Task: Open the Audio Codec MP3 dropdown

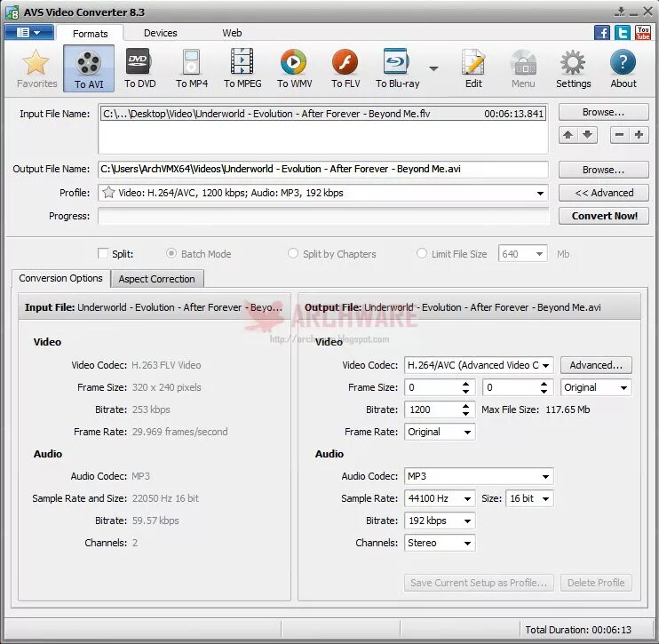Action: tap(479, 476)
